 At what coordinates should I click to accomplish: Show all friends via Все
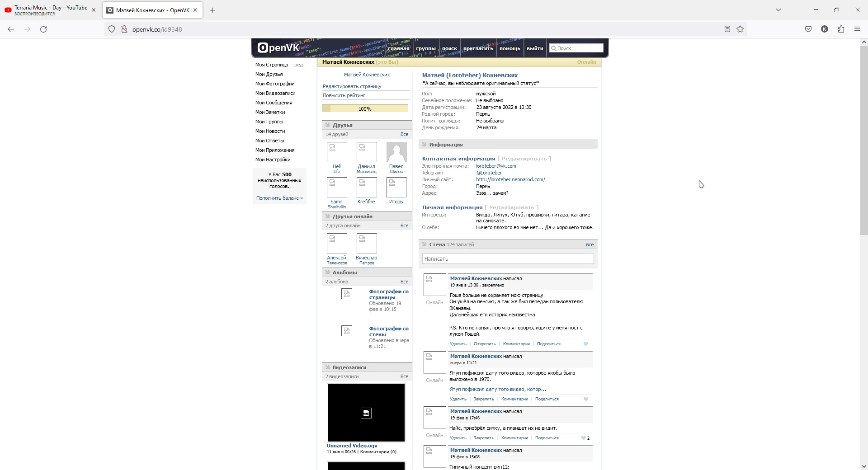click(404, 134)
